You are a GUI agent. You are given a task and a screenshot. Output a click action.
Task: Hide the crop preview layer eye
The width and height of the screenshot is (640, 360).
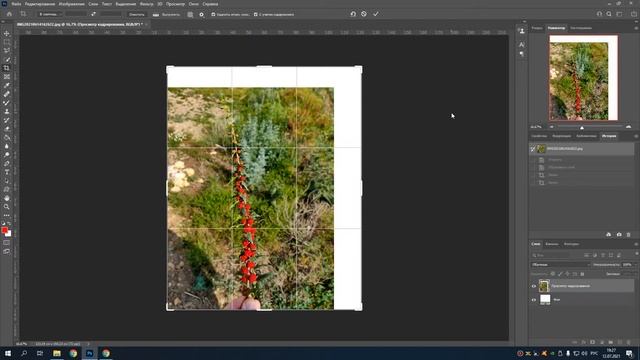click(533, 286)
